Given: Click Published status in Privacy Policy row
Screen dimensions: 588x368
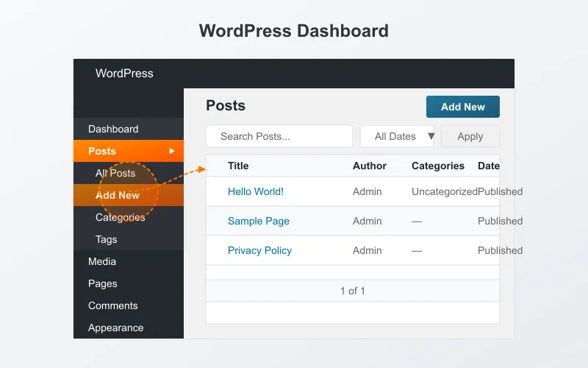Looking at the screenshot, I should 500,250.
